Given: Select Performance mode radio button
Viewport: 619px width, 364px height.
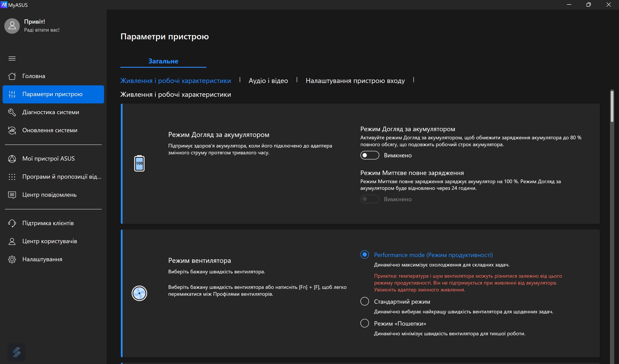Looking at the screenshot, I should pos(364,255).
